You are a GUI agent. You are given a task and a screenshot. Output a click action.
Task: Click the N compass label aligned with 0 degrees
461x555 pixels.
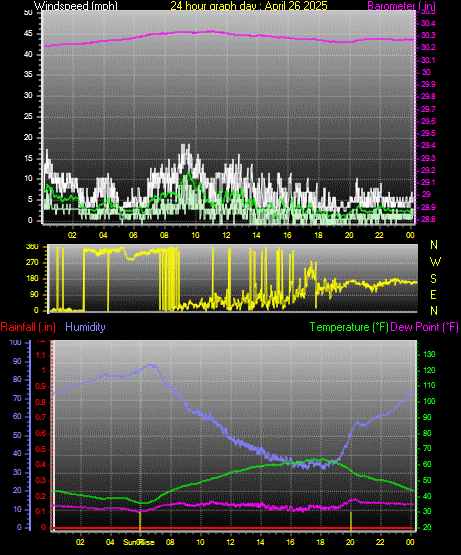(x=434, y=311)
